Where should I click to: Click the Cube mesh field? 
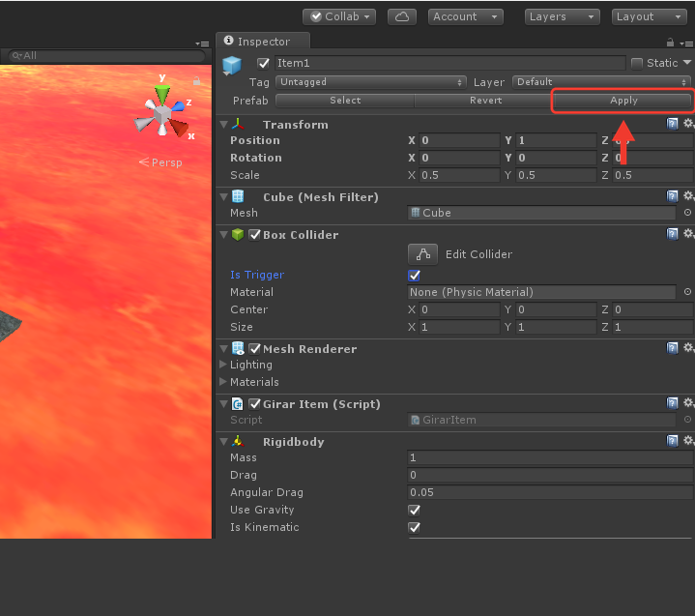[541, 213]
